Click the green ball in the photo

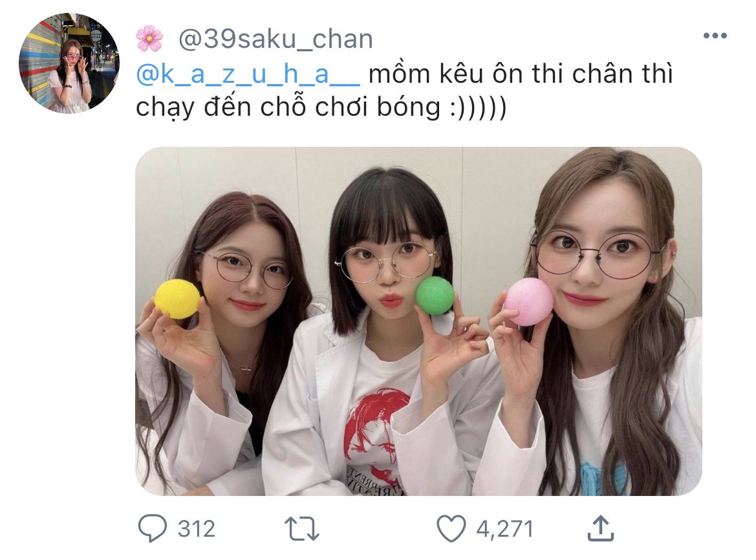pos(435,296)
